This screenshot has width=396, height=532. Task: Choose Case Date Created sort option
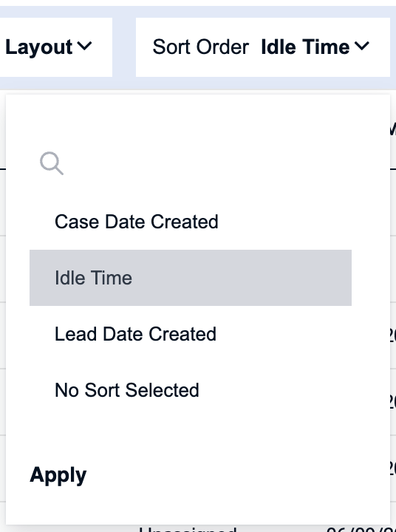[x=137, y=222]
